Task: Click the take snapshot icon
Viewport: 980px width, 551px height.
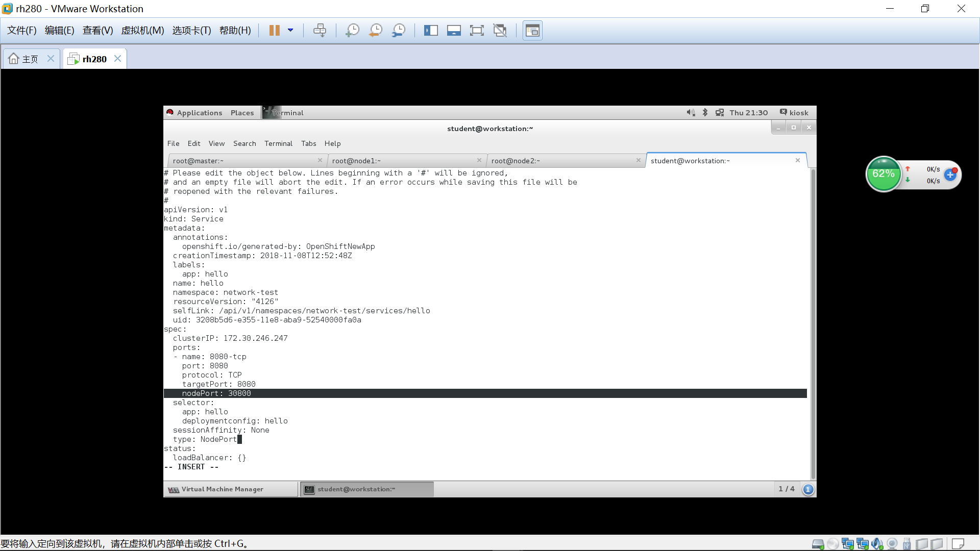Action: (x=352, y=31)
